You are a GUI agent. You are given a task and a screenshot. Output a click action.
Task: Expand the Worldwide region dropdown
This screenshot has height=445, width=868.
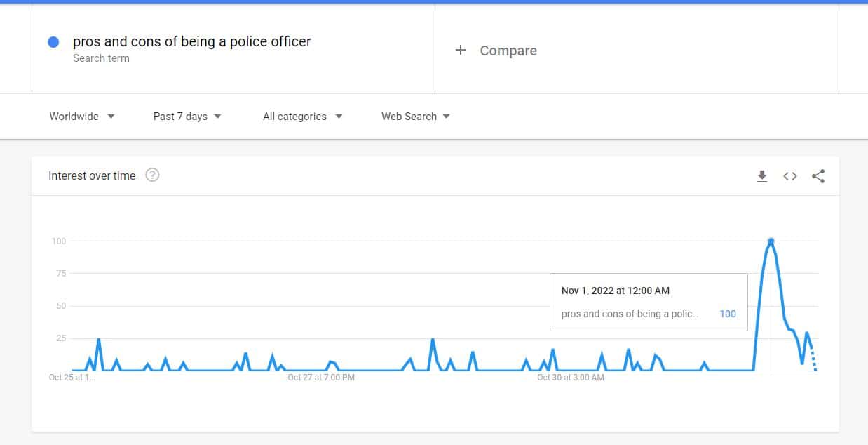[x=82, y=117]
